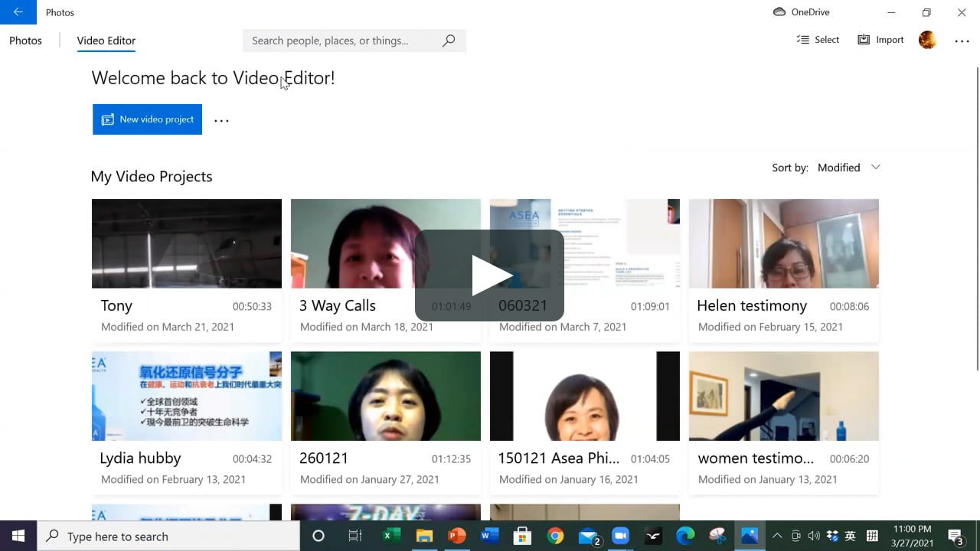Open the Windows Start menu
980x551 pixels.
18,536
